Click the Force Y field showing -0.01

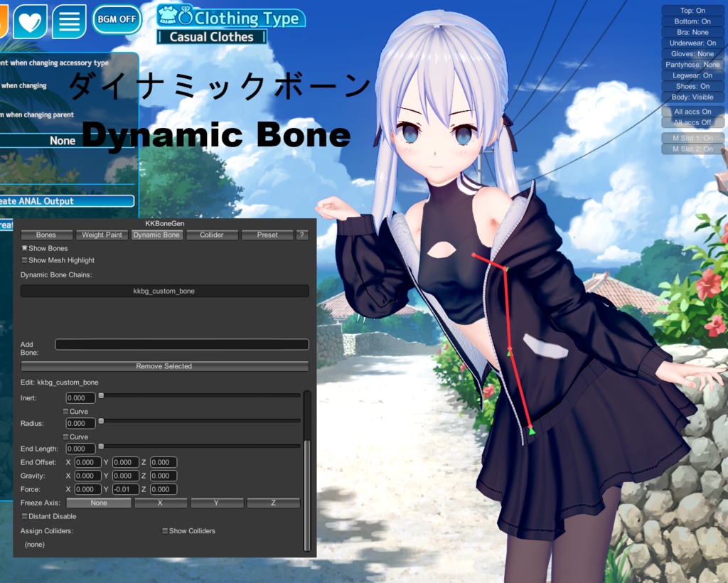pyautogui.click(x=125, y=489)
